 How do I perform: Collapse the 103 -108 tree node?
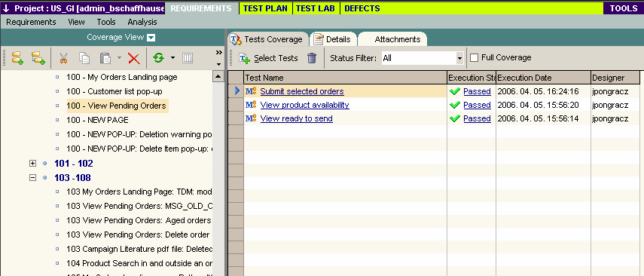click(33, 178)
